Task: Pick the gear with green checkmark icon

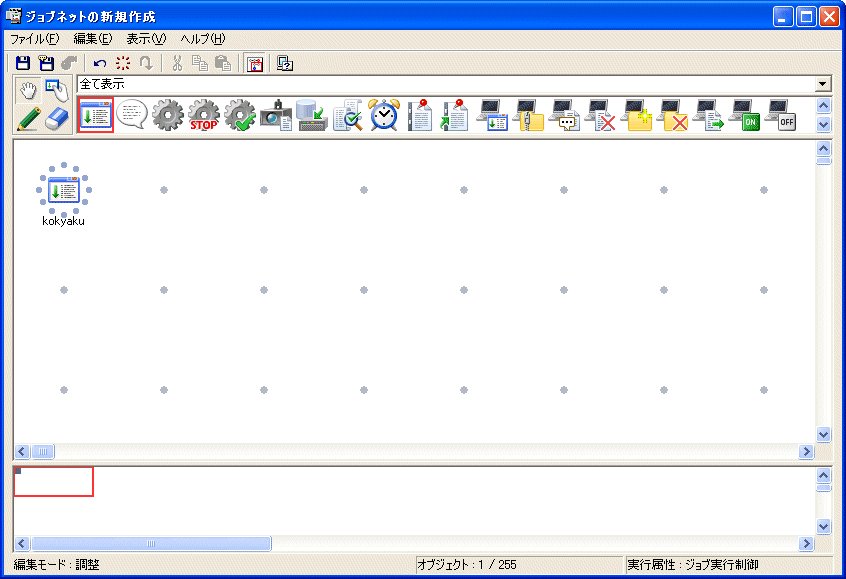Action: click(240, 115)
